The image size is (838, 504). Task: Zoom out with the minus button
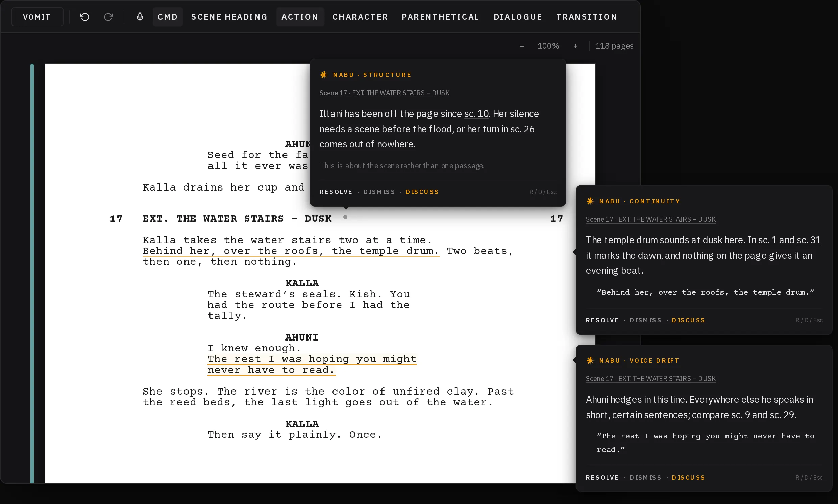click(x=521, y=46)
